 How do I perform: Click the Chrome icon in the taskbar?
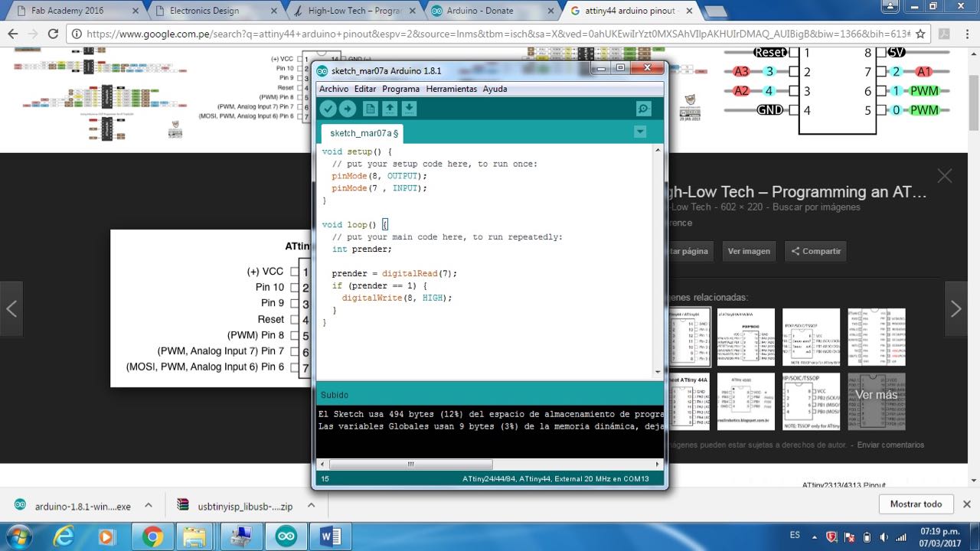click(x=152, y=536)
